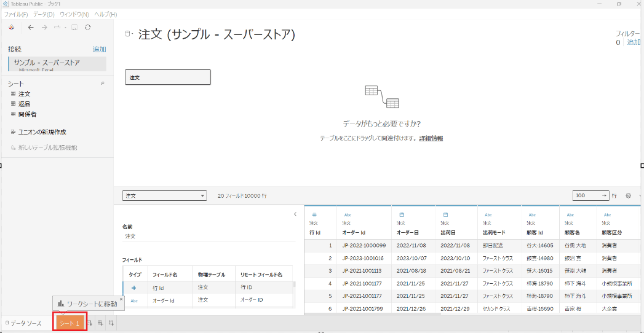644x333 pixels.
Task: Click the search icon in the シート section
Action: click(x=103, y=84)
